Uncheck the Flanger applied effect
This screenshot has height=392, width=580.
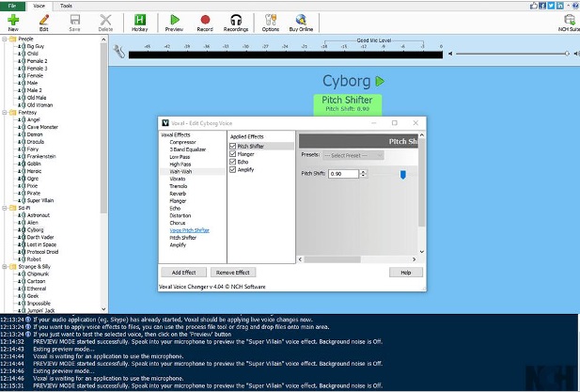(x=233, y=154)
